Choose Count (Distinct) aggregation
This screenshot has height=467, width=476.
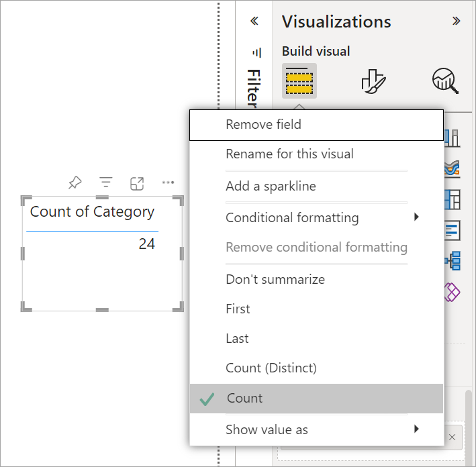pos(317,368)
